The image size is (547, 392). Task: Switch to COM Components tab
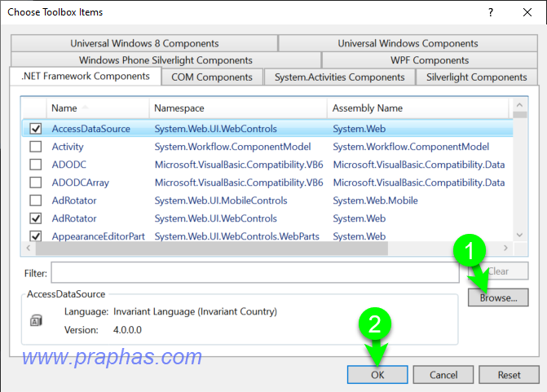[212, 77]
